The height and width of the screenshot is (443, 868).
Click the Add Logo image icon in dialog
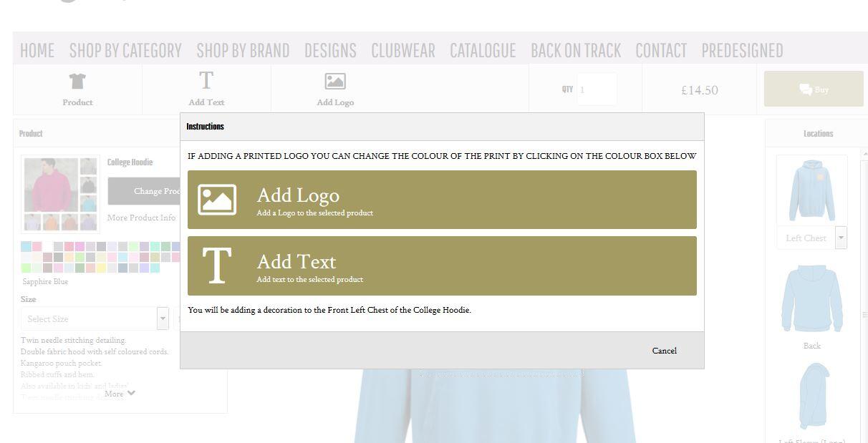216,200
